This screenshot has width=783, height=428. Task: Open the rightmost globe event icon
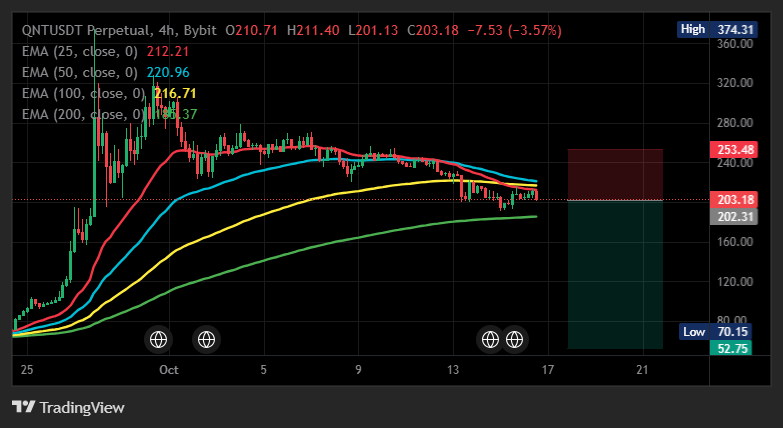tap(514, 340)
